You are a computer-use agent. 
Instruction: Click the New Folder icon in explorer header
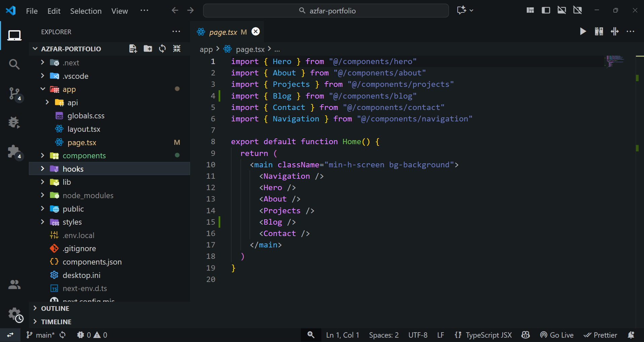148,49
